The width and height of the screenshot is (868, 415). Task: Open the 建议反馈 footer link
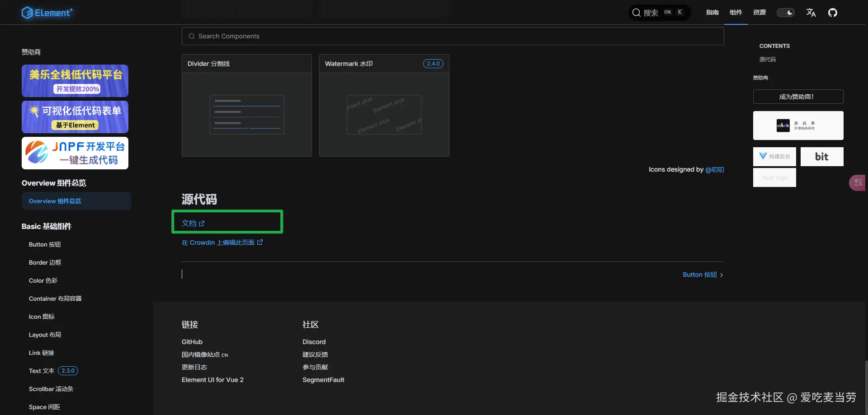[x=315, y=354]
